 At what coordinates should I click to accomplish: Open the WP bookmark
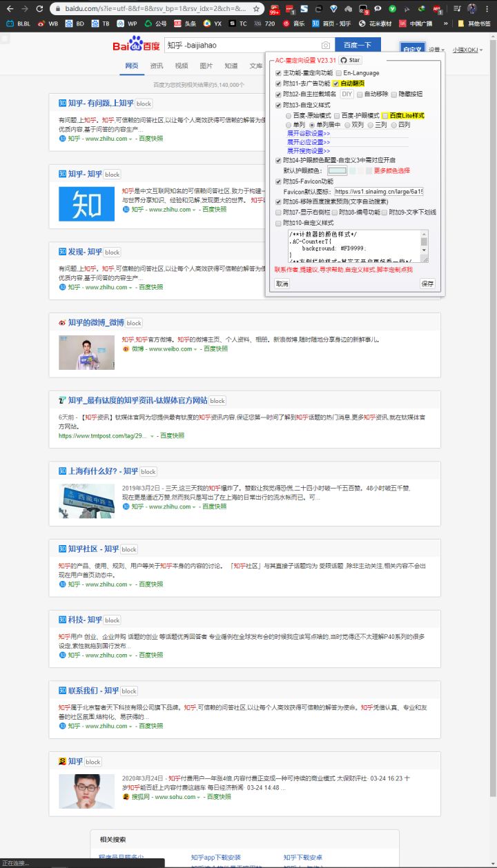pyautogui.click(x=127, y=23)
